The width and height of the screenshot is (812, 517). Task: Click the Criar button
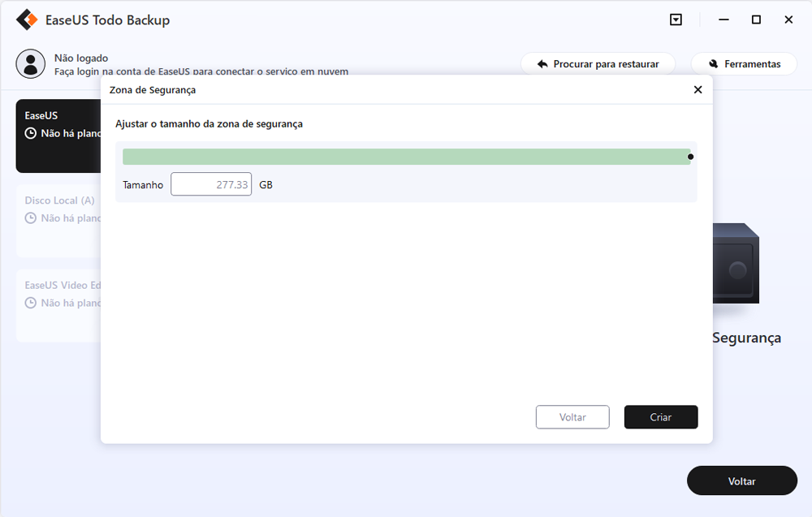660,417
